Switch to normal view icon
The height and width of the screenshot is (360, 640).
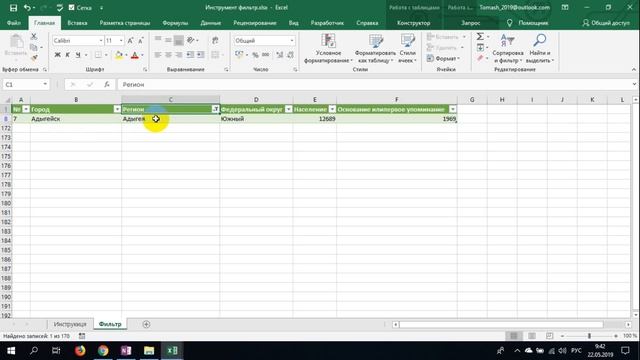514,336
